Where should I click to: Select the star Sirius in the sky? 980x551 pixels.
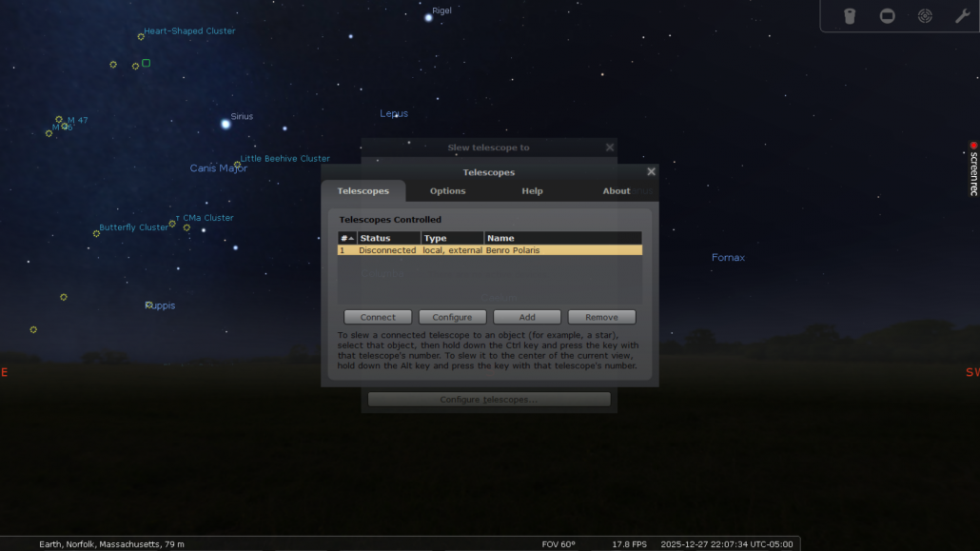pyautogui.click(x=225, y=124)
